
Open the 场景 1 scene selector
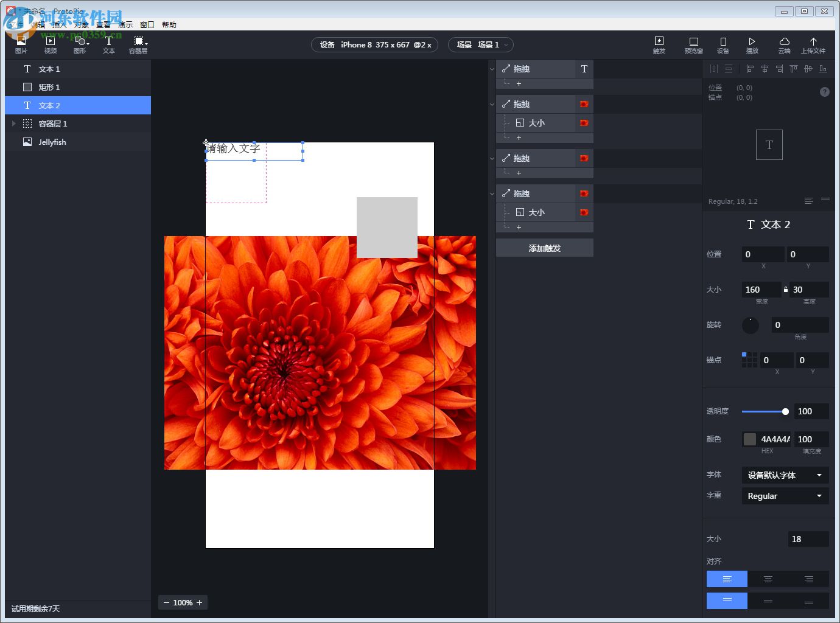click(481, 44)
